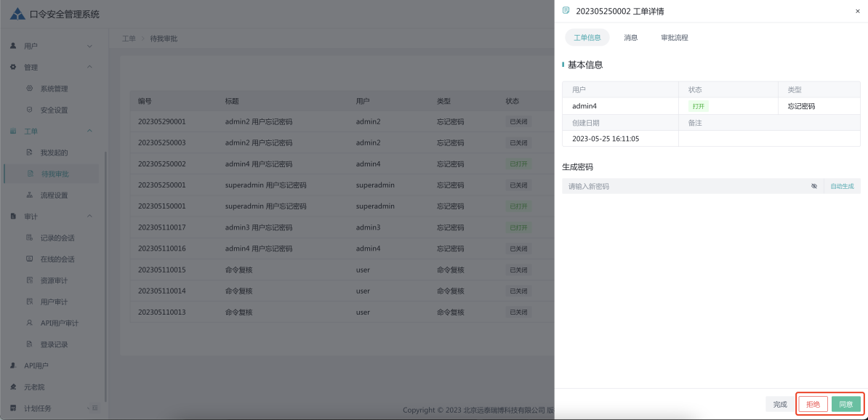Collapse the 审计 sidebar section
The height and width of the screenshot is (420, 868).
[x=89, y=217]
